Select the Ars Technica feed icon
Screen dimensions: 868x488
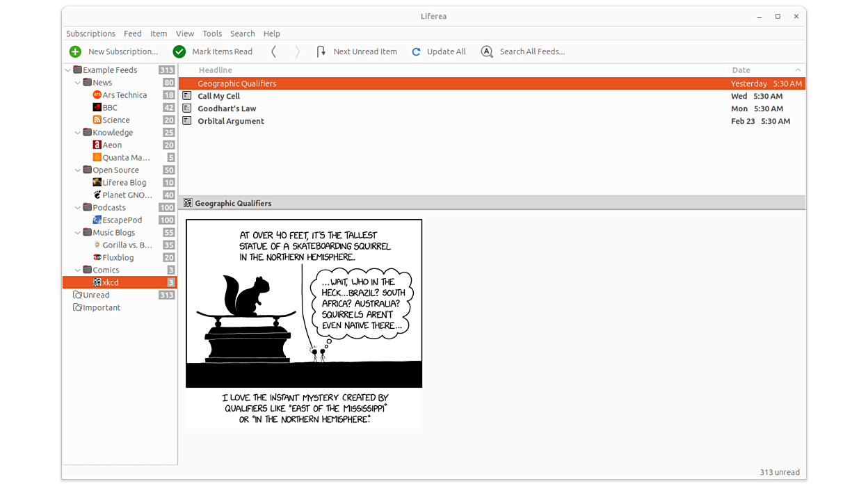coord(97,95)
